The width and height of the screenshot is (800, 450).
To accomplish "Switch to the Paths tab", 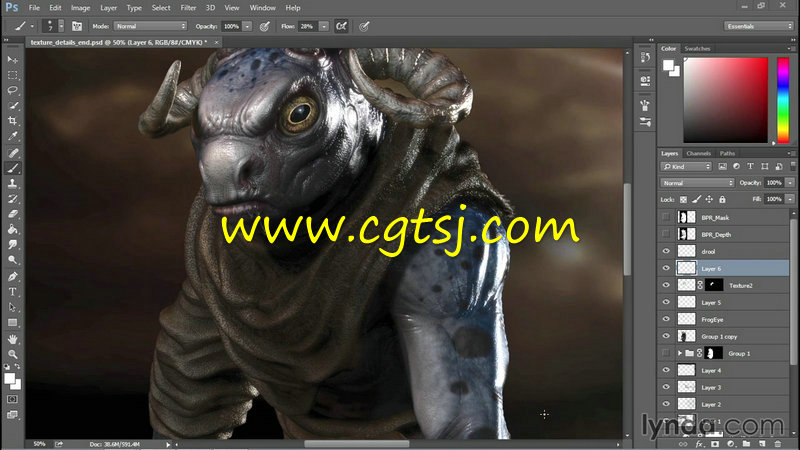I will pyautogui.click(x=727, y=153).
